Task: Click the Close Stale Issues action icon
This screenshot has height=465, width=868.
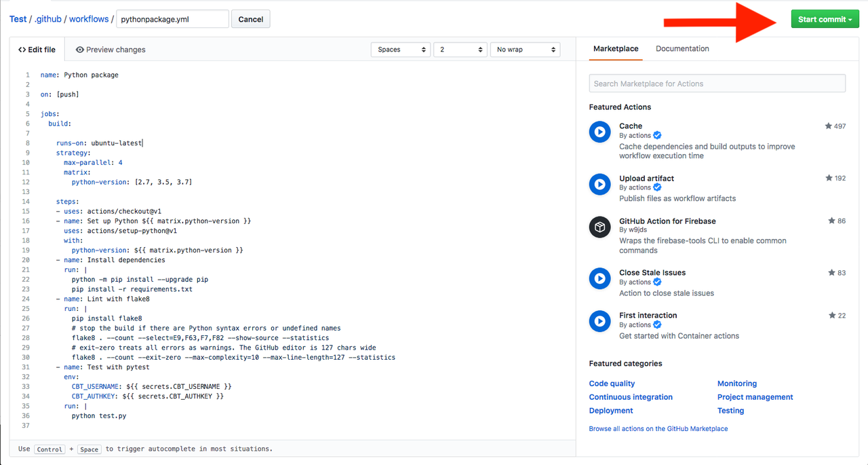Action: coord(600,278)
